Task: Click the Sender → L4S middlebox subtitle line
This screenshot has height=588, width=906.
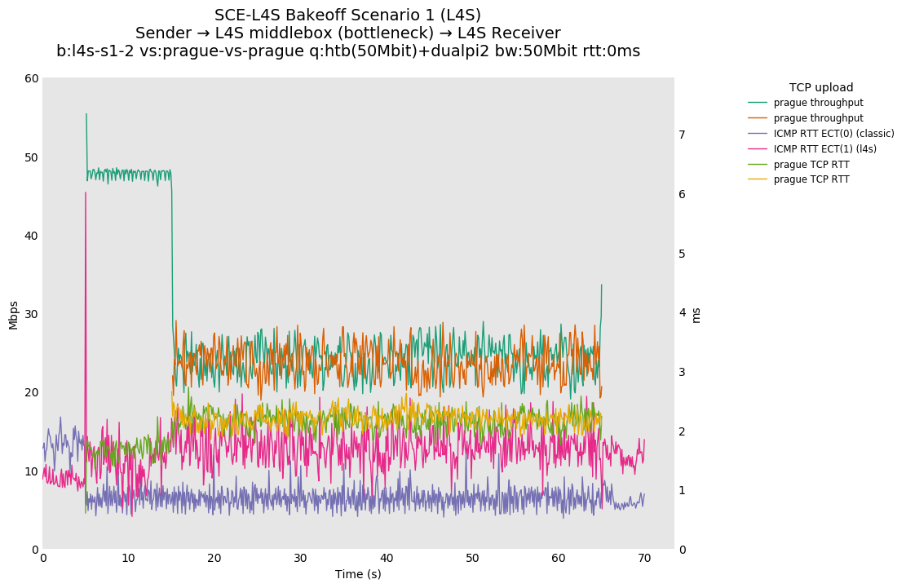Action: coord(347,33)
